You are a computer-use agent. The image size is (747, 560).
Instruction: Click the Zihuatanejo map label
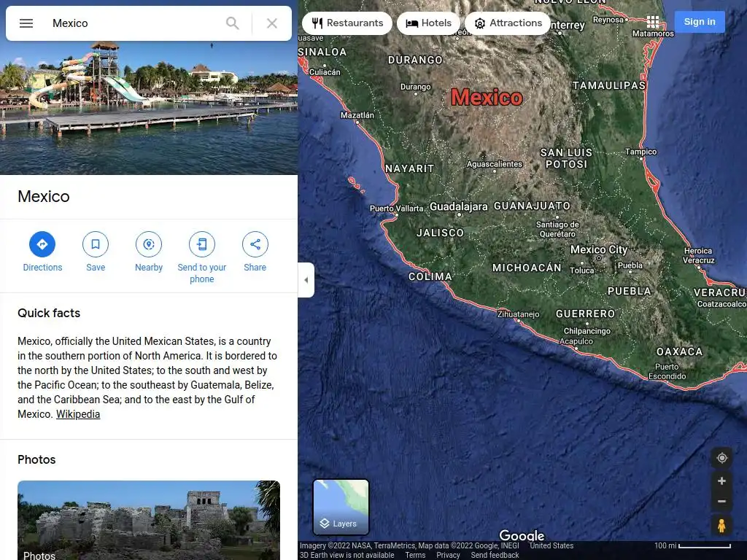pyautogui.click(x=518, y=314)
